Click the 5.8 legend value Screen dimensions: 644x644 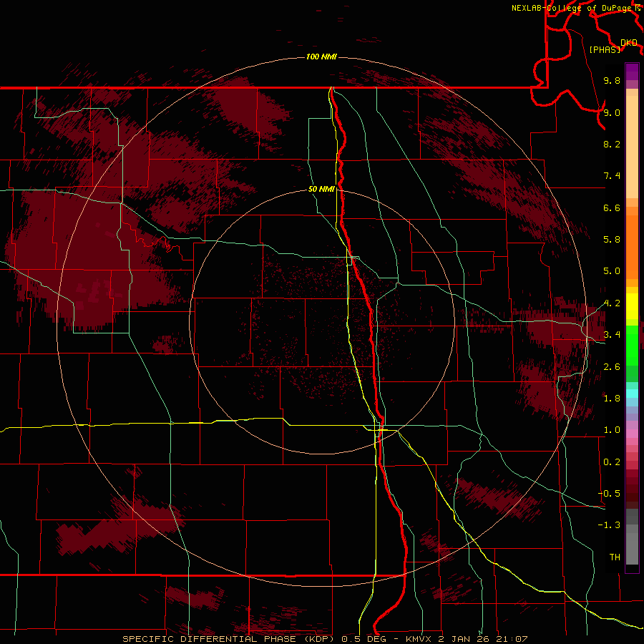[x=612, y=240]
